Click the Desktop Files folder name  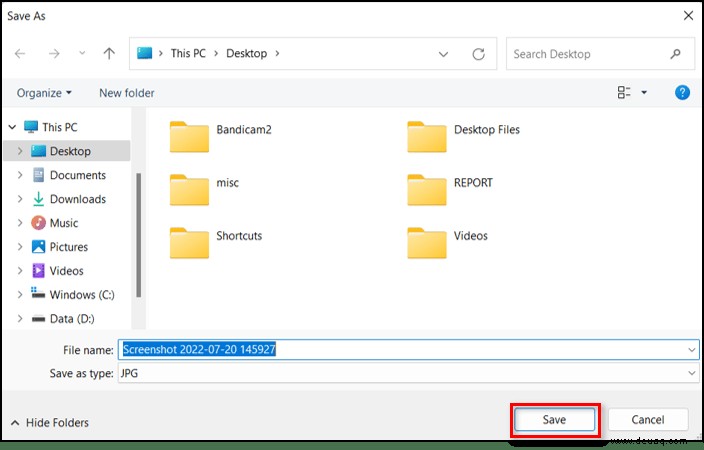click(487, 130)
